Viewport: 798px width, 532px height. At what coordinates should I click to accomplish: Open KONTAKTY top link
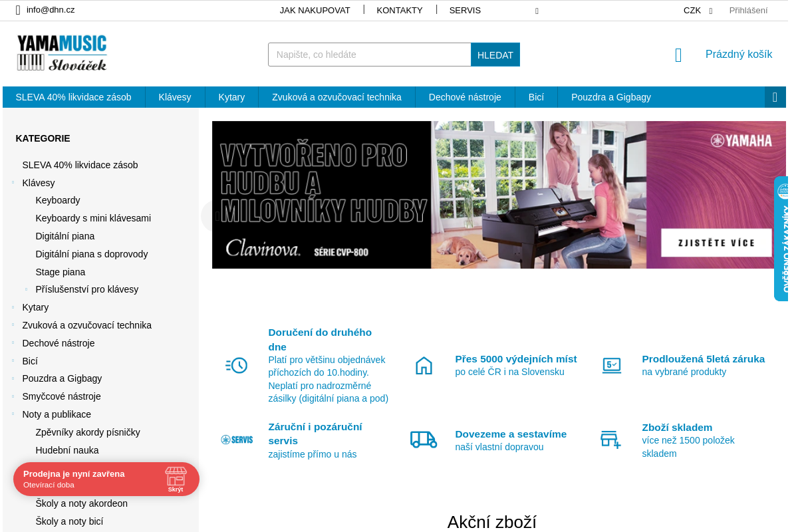(400, 10)
